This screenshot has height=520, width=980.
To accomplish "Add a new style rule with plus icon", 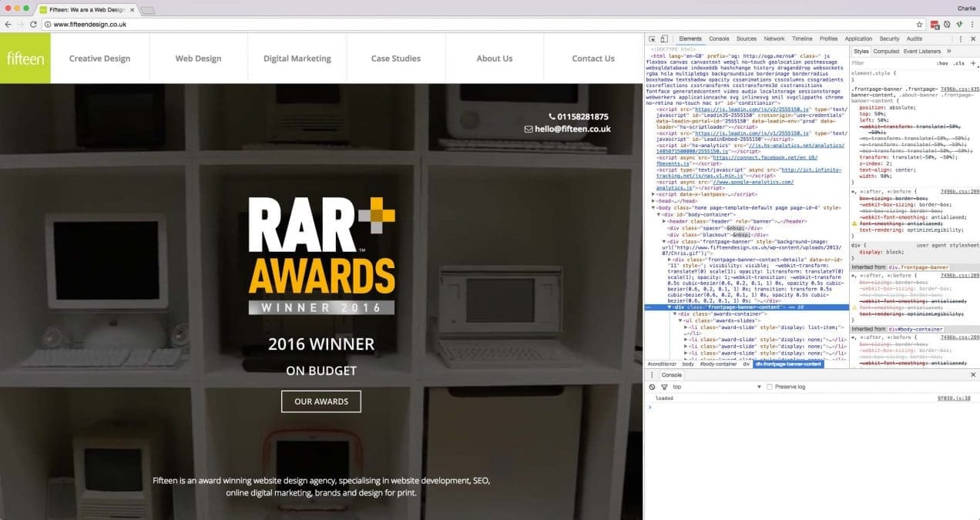I will [x=975, y=63].
